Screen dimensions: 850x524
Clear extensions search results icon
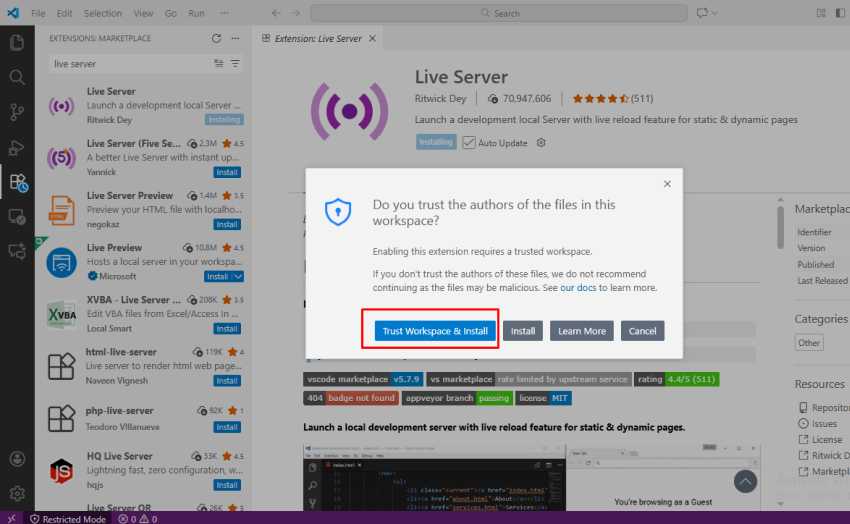pyautogui.click(x=218, y=63)
